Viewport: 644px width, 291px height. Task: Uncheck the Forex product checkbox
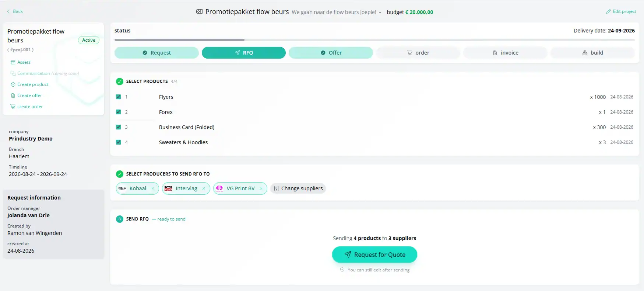pyautogui.click(x=119, y=112)
